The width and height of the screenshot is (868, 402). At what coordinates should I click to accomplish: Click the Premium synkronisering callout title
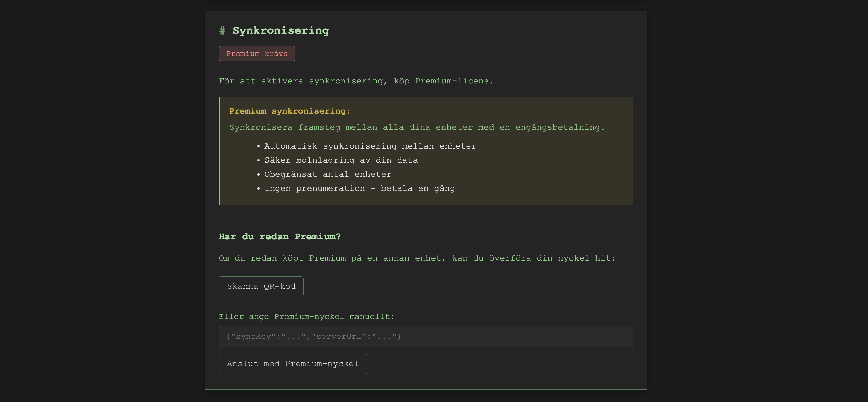(x=290, y=111)
